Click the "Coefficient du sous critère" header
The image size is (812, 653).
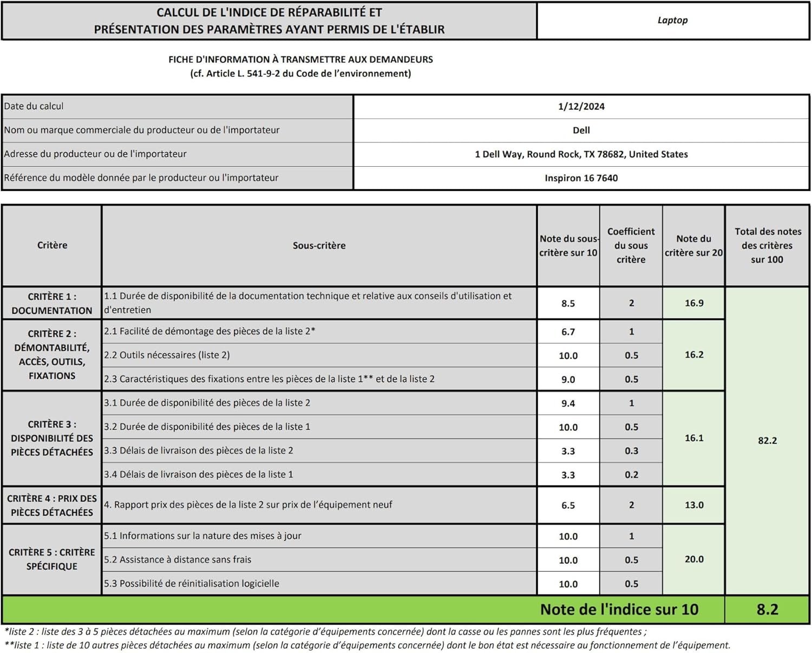(x=631, y=245)
